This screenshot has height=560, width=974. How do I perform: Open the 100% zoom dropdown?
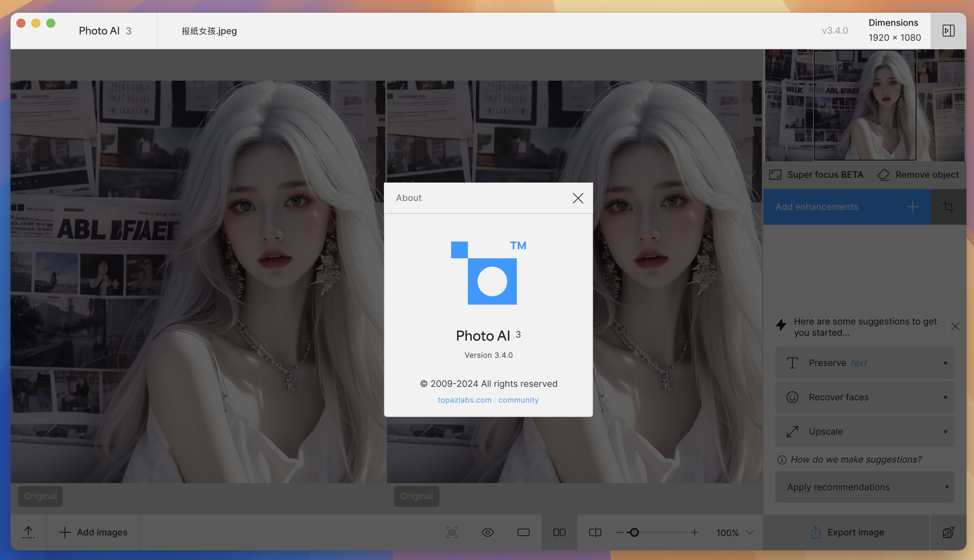tap(734, 533)
